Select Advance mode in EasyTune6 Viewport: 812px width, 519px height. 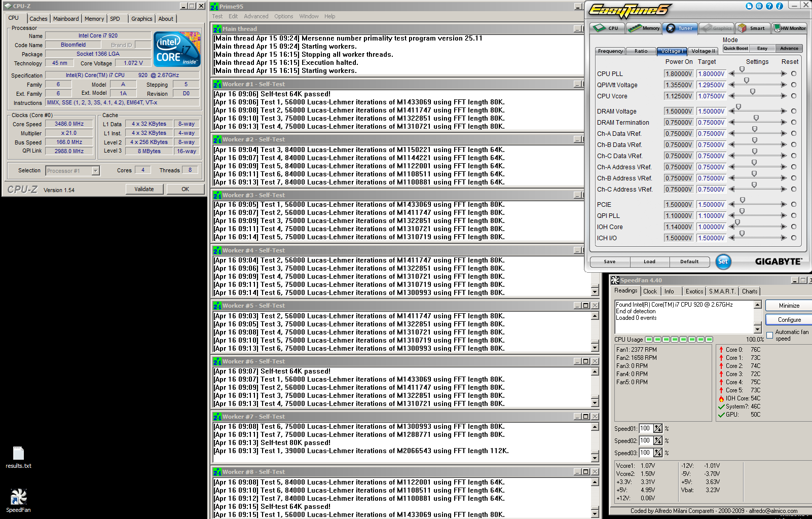[x=789, y=48]
